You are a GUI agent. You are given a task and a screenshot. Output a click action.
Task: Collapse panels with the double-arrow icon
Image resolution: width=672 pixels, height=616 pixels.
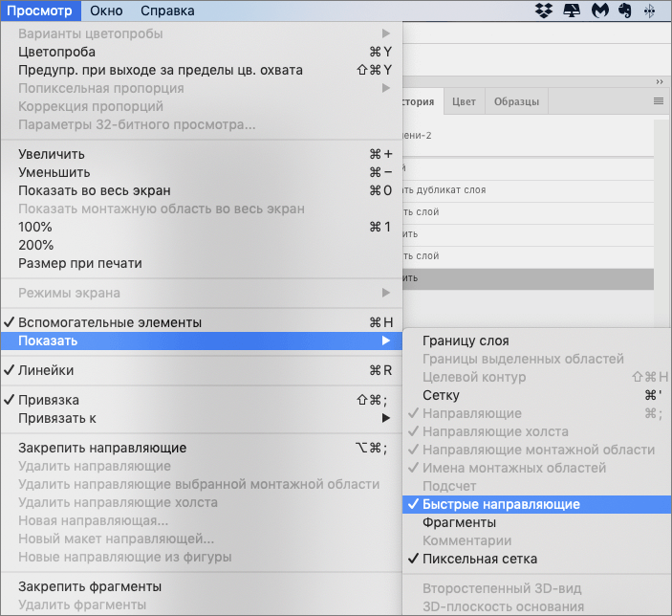660,81
